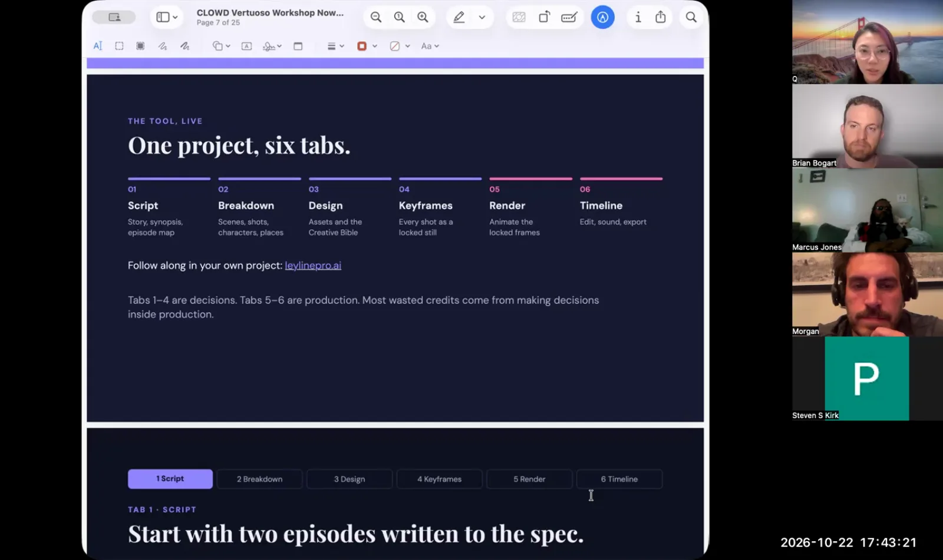Zoom out of the PDF page
The width and height of the screenshot is (943, 560).
coord(375,17)
